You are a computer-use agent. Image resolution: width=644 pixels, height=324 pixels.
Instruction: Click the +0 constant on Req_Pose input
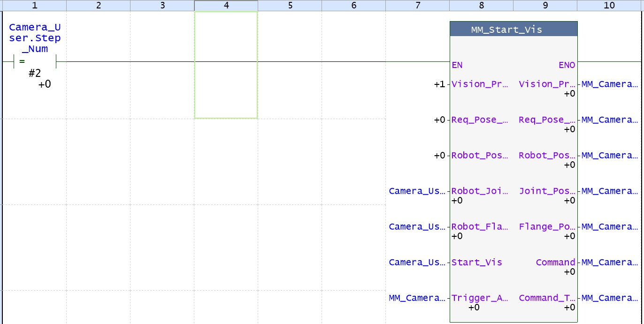(439, 120)
